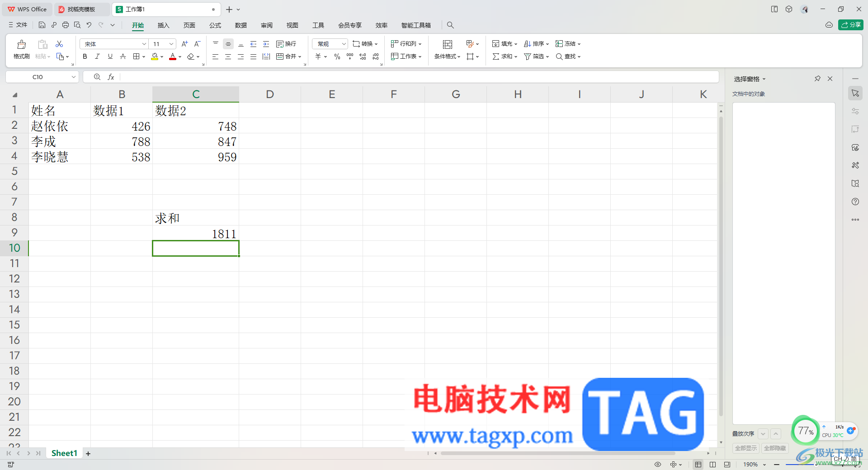Toggle bold formatting

coord(85,56)
